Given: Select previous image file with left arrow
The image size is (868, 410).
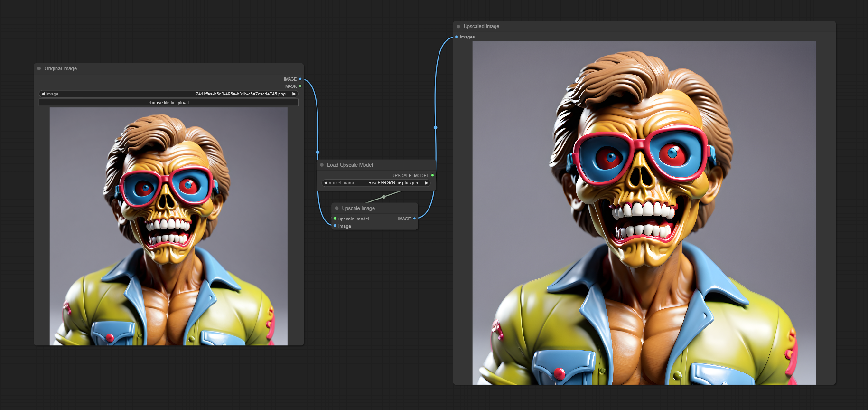Looking at the screenshot, I should coord(43,94).
